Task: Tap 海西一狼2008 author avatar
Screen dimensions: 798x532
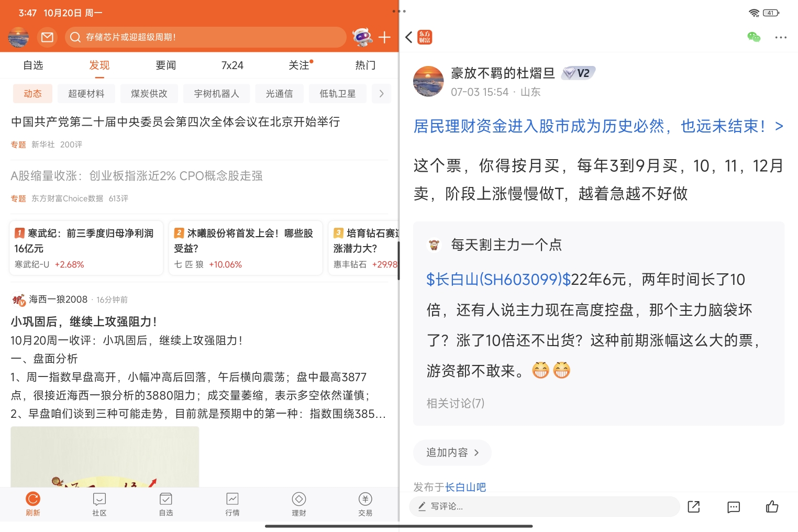Action: tap(19, 300)
